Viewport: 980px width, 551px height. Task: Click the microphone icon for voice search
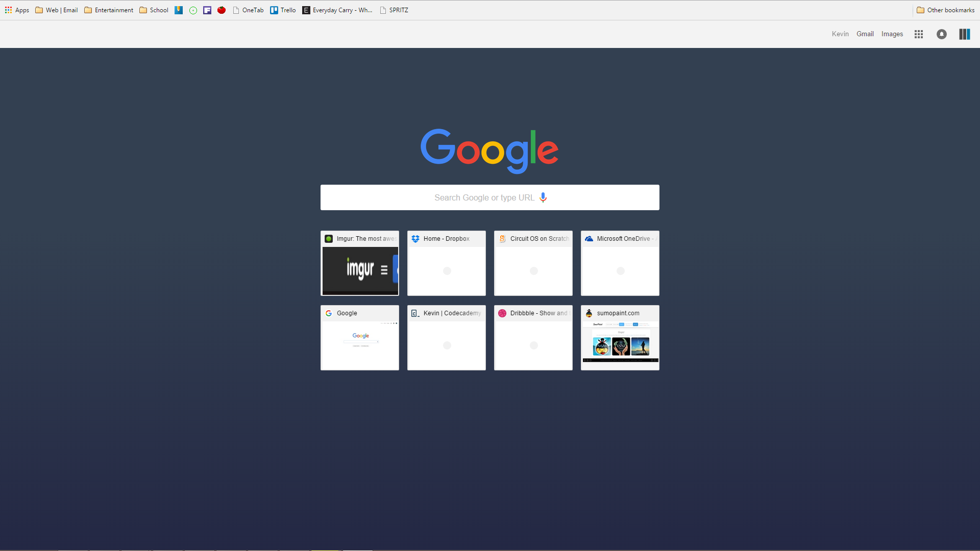[x=543, y=197]
